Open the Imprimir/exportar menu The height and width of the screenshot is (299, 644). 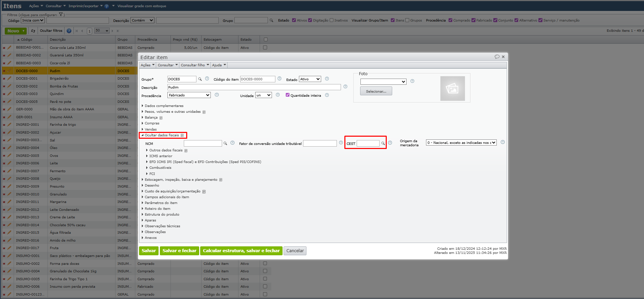85,6
